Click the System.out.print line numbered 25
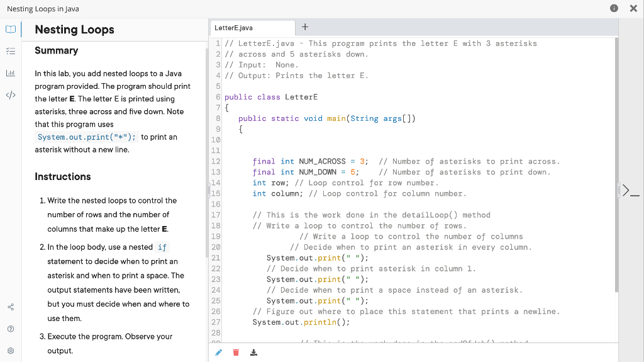The width and height of the screenshot is (644, 362). tap(318, 301)
